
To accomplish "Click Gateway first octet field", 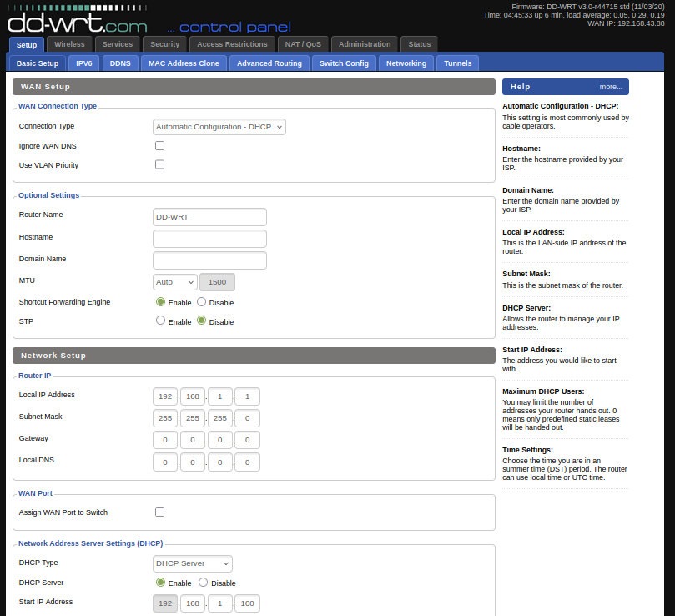I will click(x=165, y=440).
